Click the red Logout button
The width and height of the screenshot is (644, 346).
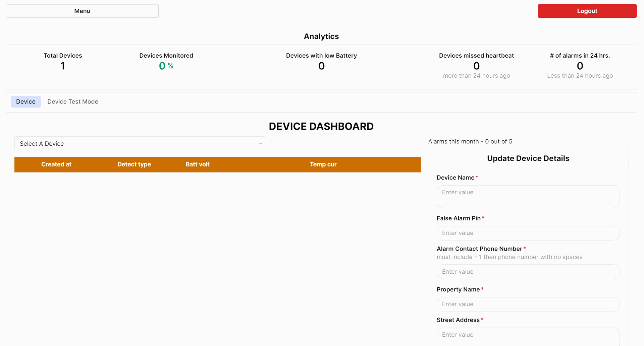point(587,11)
